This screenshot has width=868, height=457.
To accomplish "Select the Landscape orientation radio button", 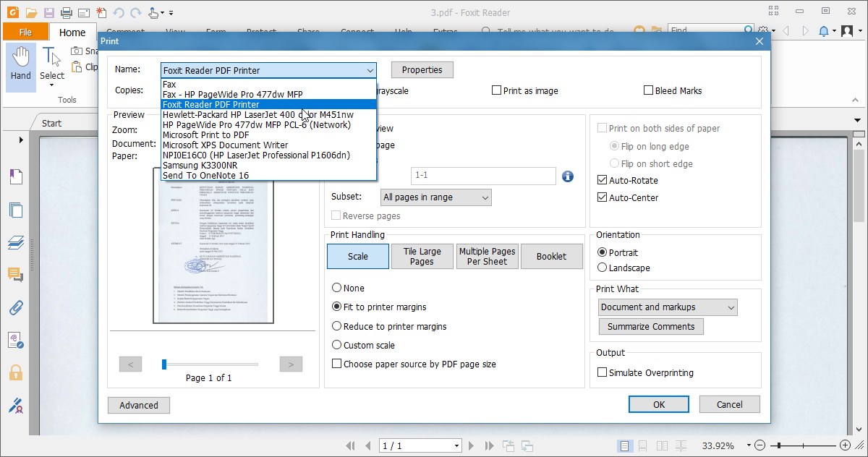I will 603,268.
